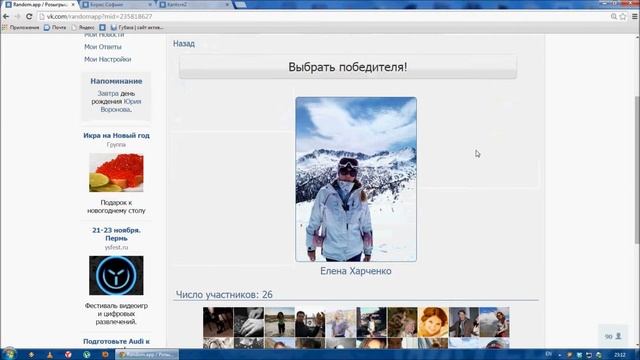
Task: Click EN language indicator in tray
Action: click(x=549, y=354)
